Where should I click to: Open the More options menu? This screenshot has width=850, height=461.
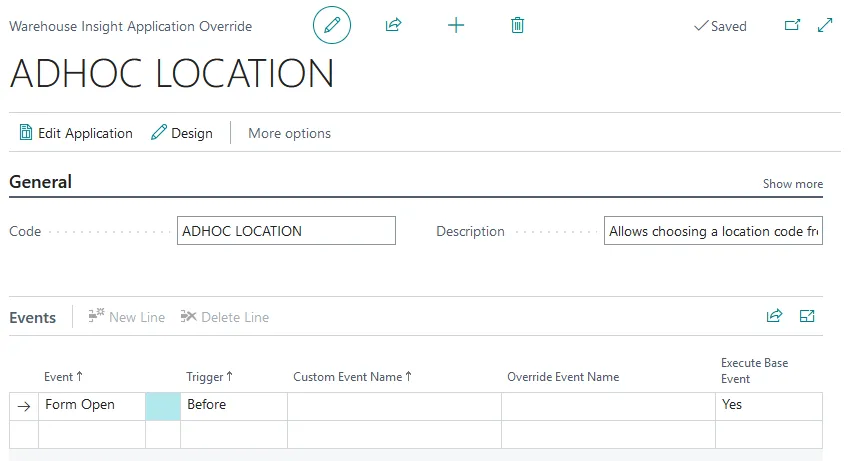[289, 133]
